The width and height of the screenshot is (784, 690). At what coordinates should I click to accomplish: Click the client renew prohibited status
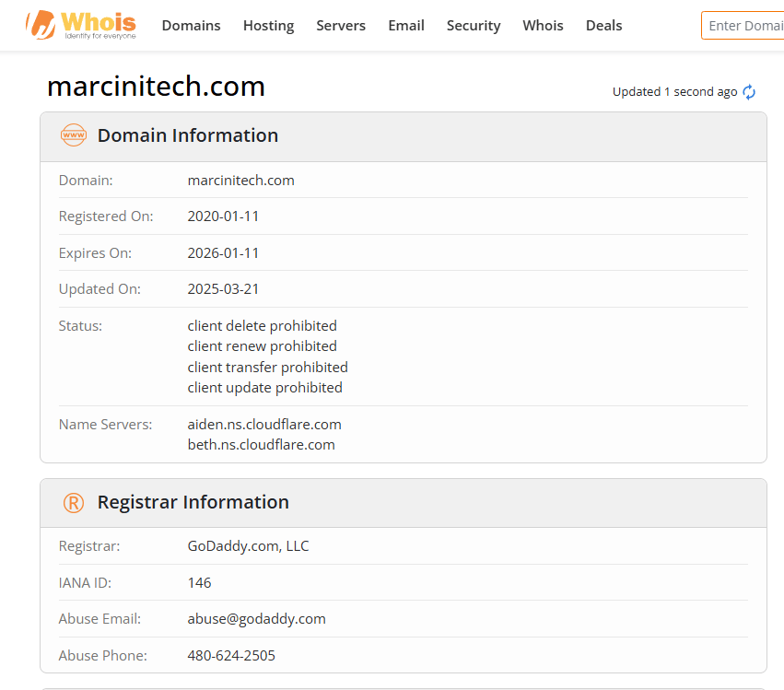click(x=262, y=346)
